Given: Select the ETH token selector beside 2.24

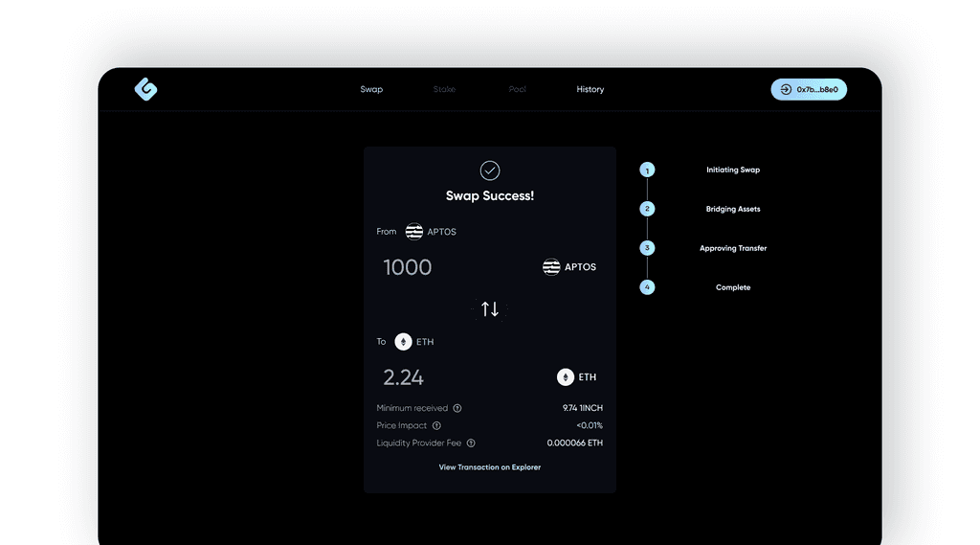Looking at the screenshot, I should [x=576, y=377].
